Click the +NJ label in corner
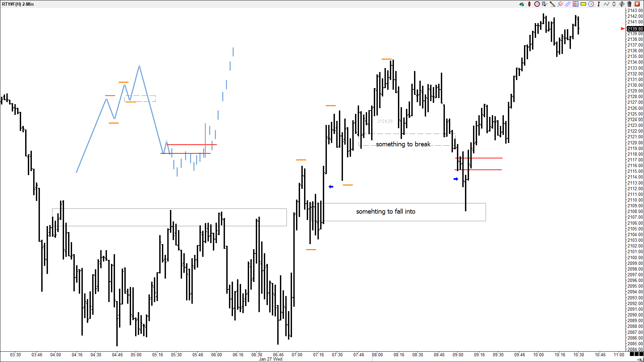 (640, 360)
